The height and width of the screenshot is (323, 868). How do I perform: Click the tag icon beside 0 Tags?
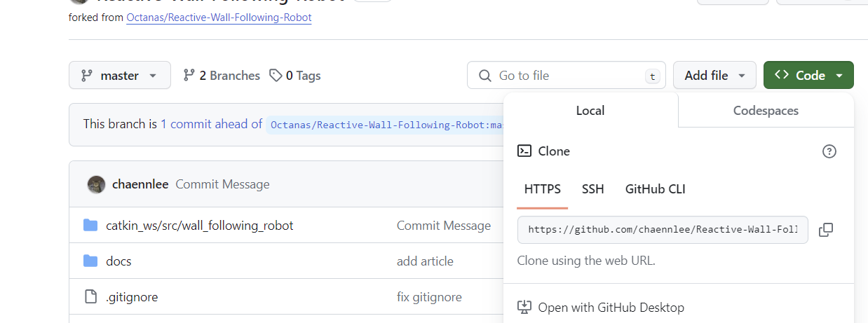point(276,75)
